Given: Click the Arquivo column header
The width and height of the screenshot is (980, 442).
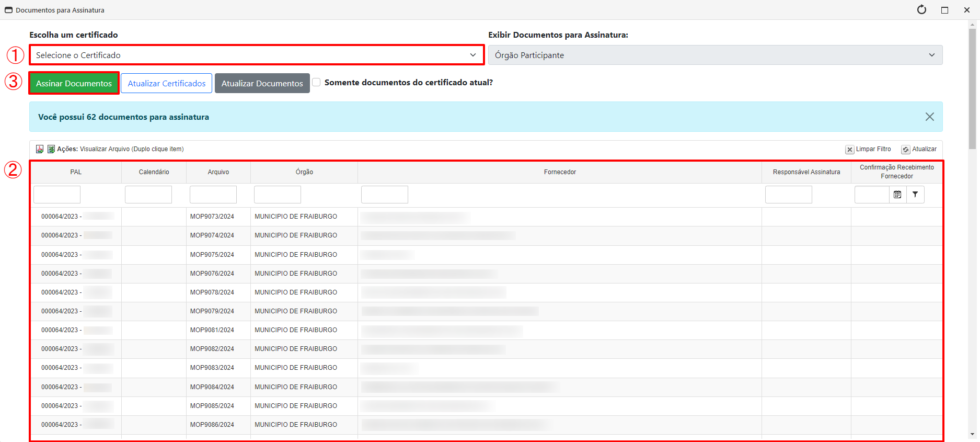Looking at the screenshot, I should tap(218, 172).
